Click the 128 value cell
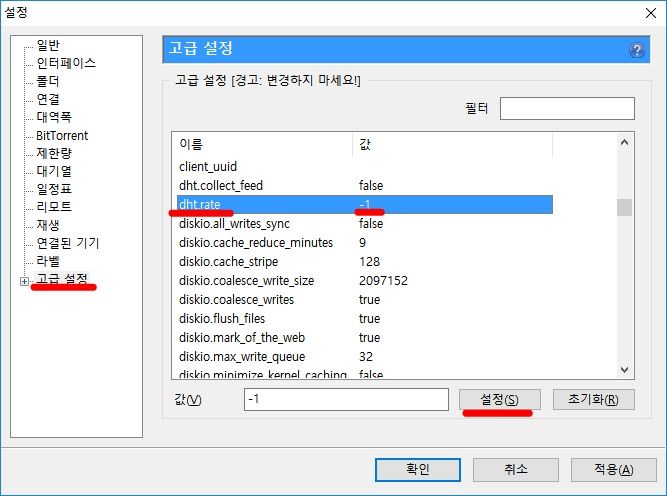The image size is (667, 496). pyautogui.click(x=369, y=262)
